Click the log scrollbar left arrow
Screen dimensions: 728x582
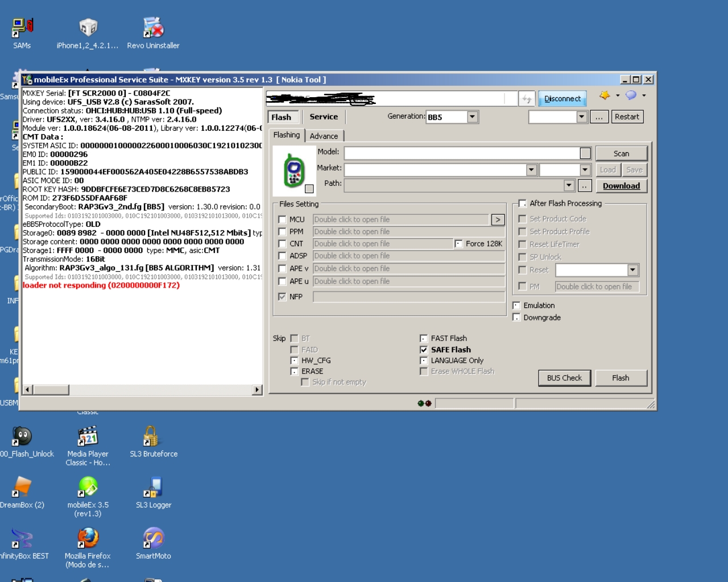[27, 390]
